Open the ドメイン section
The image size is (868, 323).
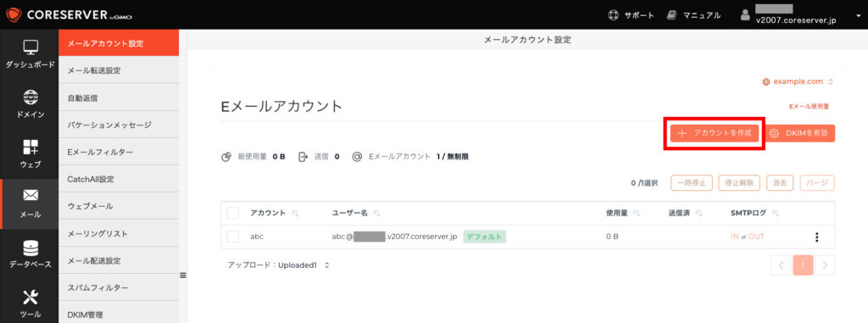pyautogui.click(x=30, y=104)
